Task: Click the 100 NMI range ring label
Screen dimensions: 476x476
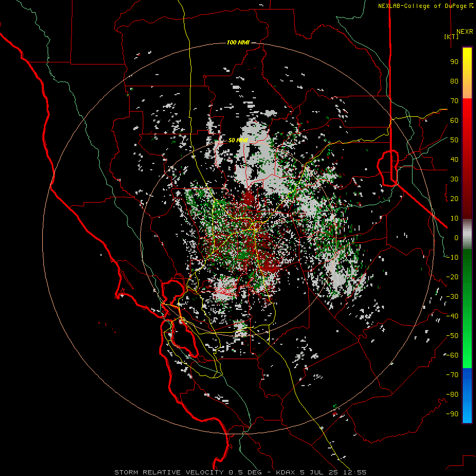Action: (238, 42)
